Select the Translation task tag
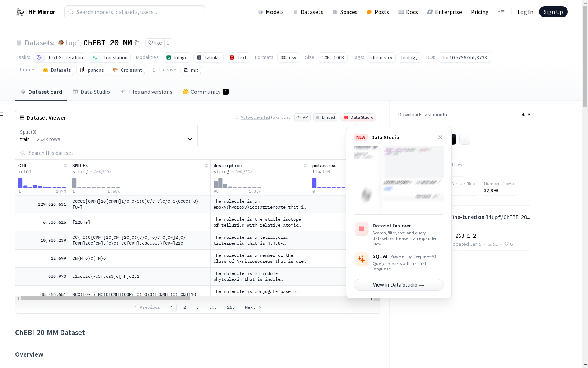 pos(110,57)
